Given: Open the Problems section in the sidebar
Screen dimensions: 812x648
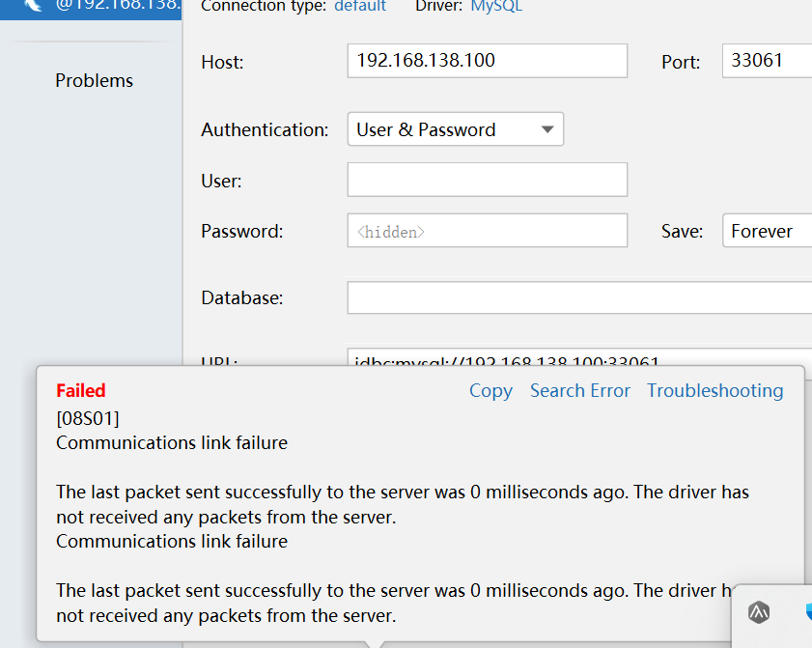Looking at the screenshot, I should [x=94, y=80].
